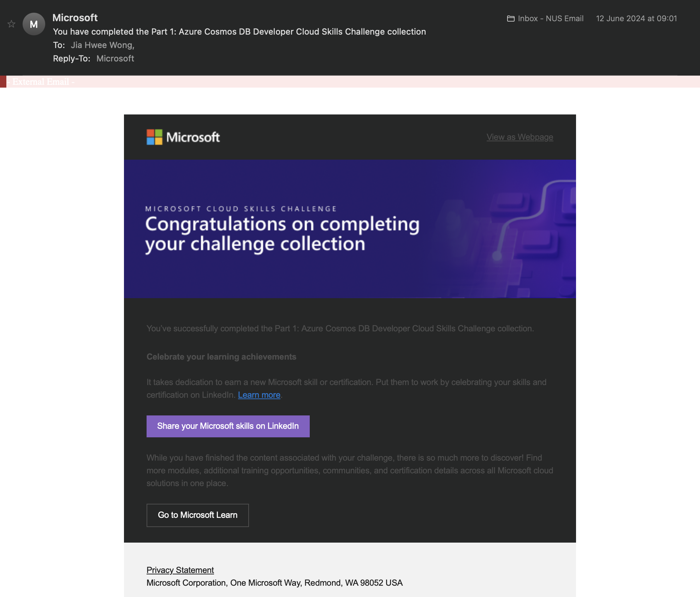Open the View as Webpage link
The width and height of the screenshot is (700, 597).
520,137
